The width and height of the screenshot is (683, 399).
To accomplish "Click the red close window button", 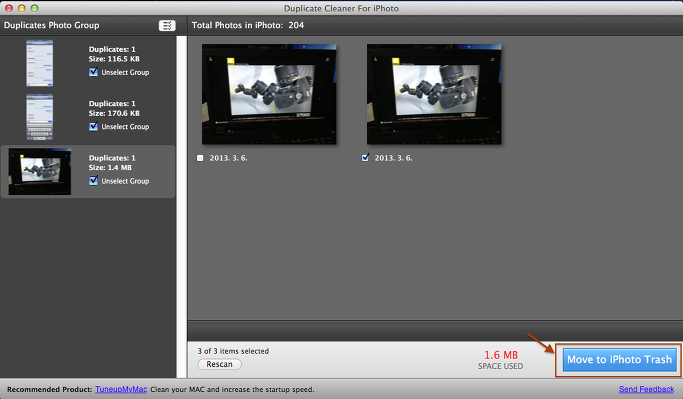I will point(9,8).
